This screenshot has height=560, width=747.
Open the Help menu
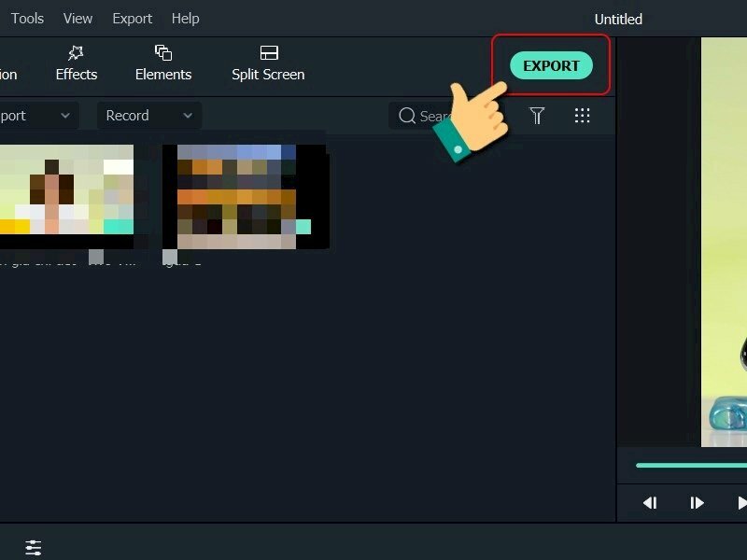click(185, 19)
